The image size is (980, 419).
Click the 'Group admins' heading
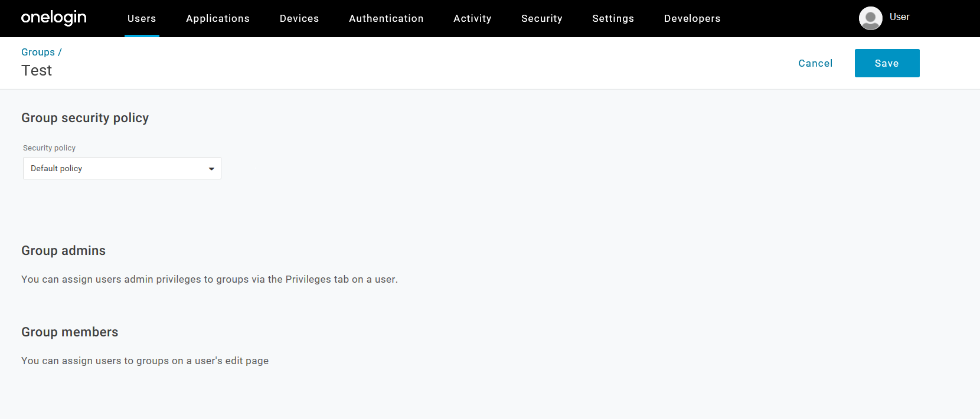[x=63, y=251]
